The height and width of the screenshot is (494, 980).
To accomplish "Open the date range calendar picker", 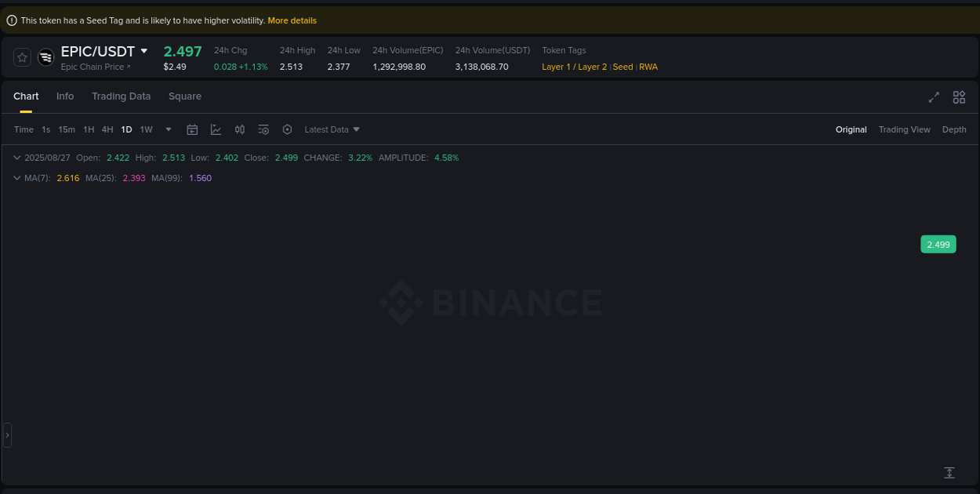I will tap(192, 129).
